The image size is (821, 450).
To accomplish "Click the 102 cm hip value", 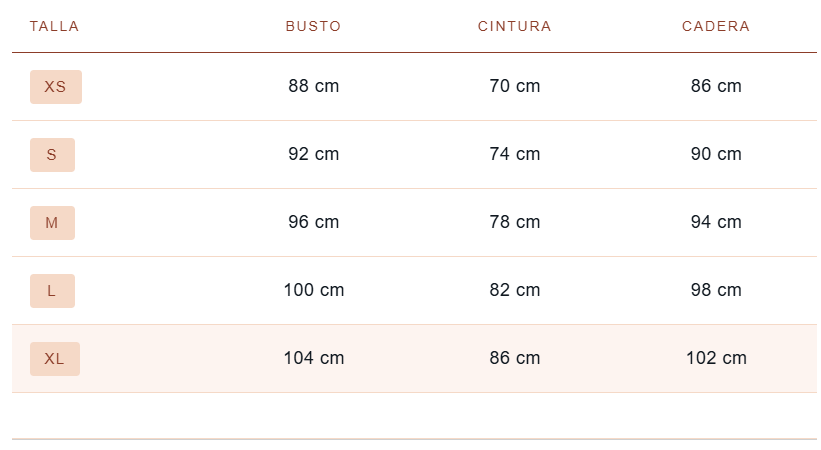I will (716, 358).
